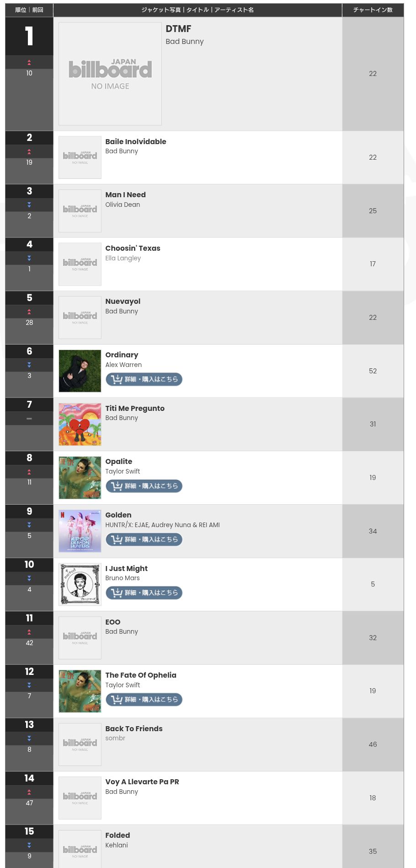
Task: Select the I Just Might jacket image
Action: [x=80, y=584]
